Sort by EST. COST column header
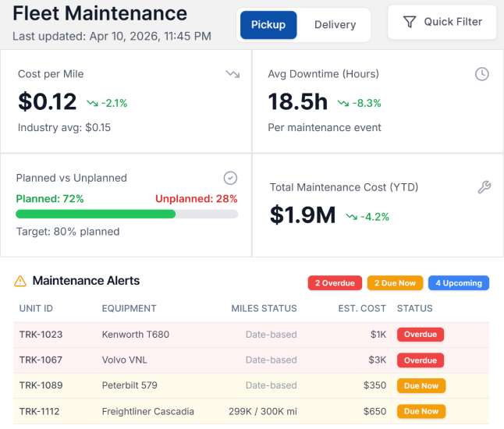The image size is (504, 429). click(362, 309)
